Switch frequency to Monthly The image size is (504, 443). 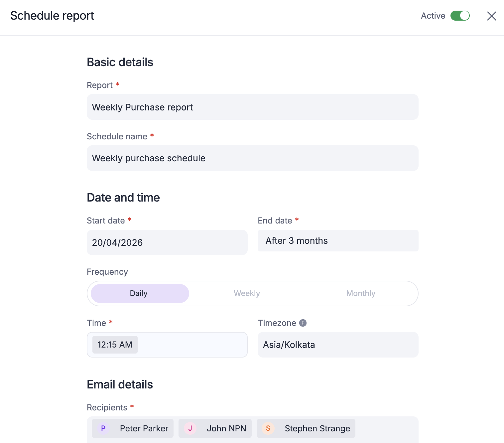[x=360, y=293]
